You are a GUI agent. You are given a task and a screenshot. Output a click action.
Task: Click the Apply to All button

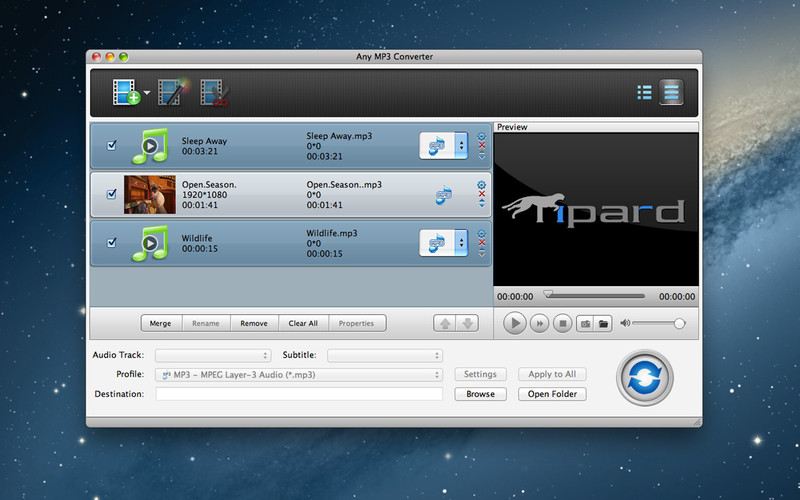(x=552, y=374)
